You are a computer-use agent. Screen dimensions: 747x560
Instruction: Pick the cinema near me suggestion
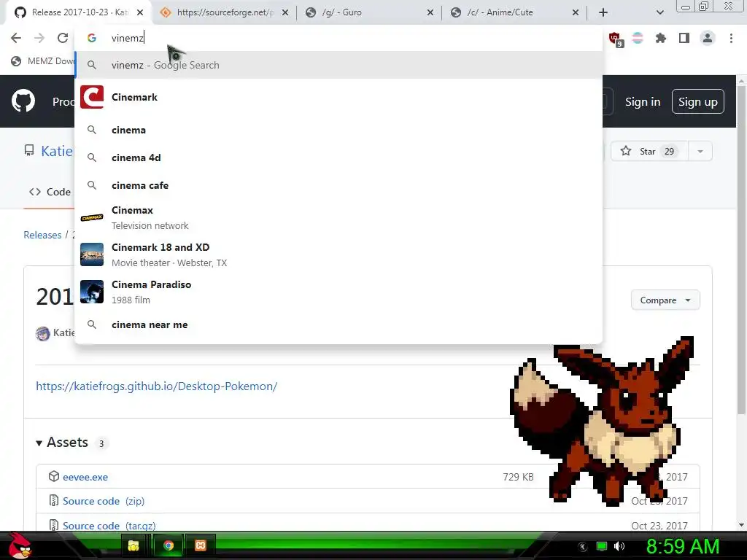[338, 324]
